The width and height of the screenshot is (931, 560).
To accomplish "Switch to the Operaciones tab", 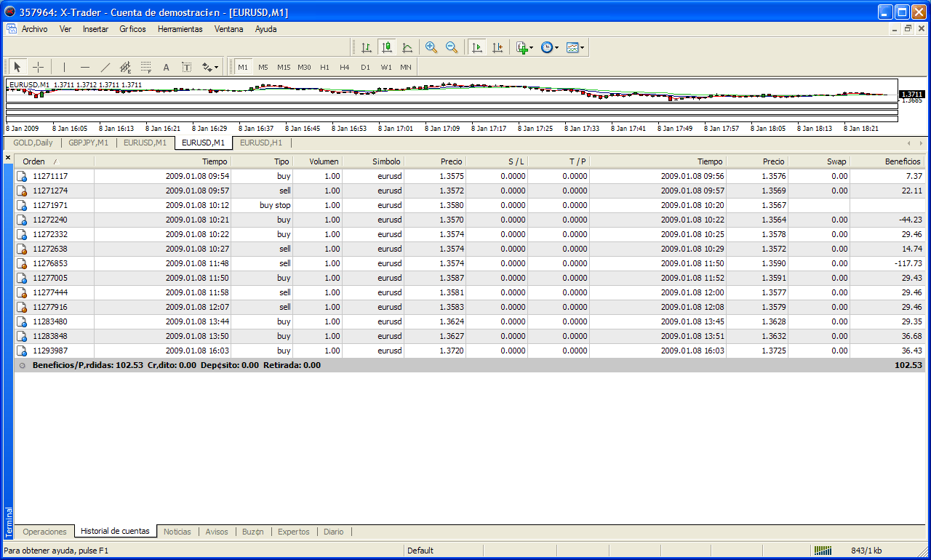I will pyautogui.click(x=44, y=532).
